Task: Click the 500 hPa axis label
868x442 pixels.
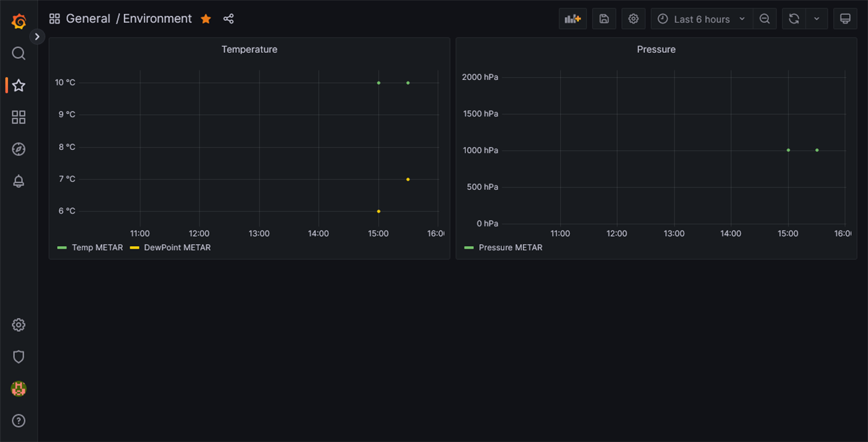Action: coord(483,187)
